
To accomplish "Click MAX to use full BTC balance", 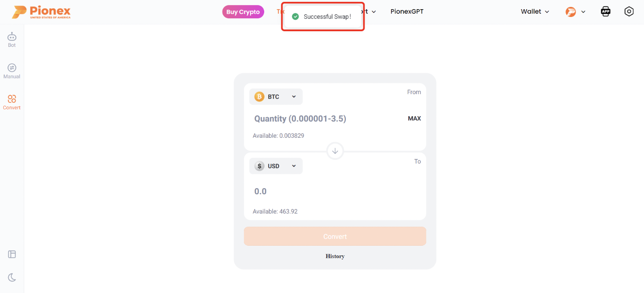I will (414, 118).
